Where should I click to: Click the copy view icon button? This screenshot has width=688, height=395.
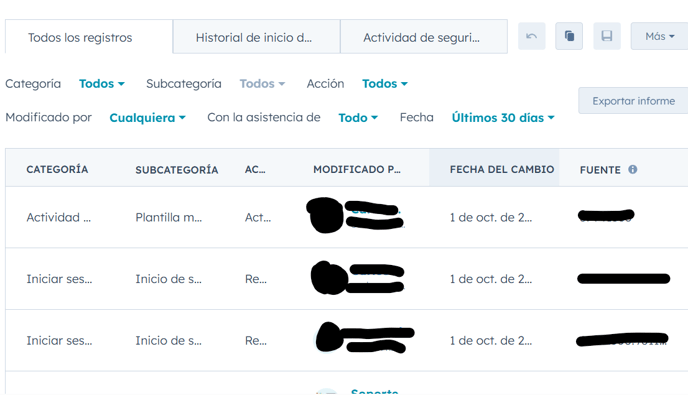tap(569, 36)
